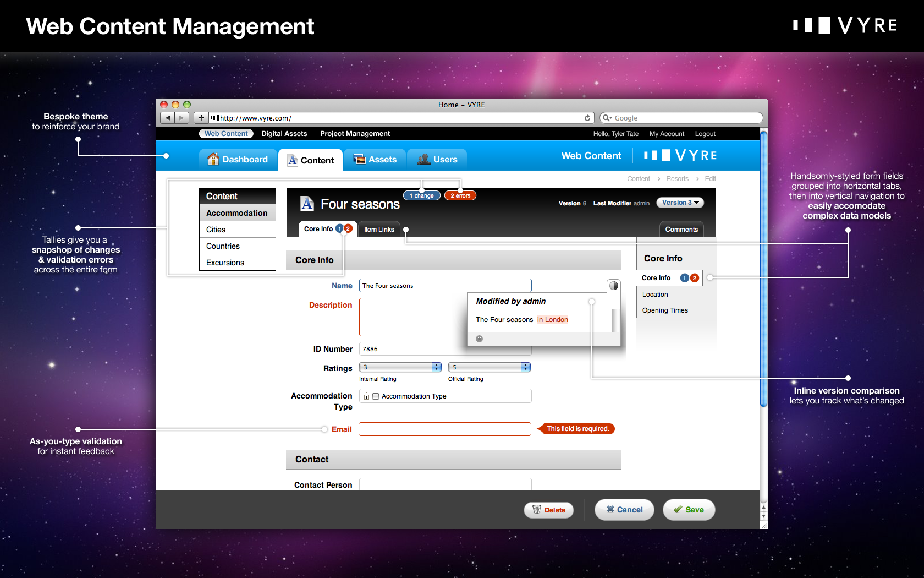Viewport: 924px width, 578px height.
Task: Click the Edit breadcrumb link
Action: click(711, 179)
